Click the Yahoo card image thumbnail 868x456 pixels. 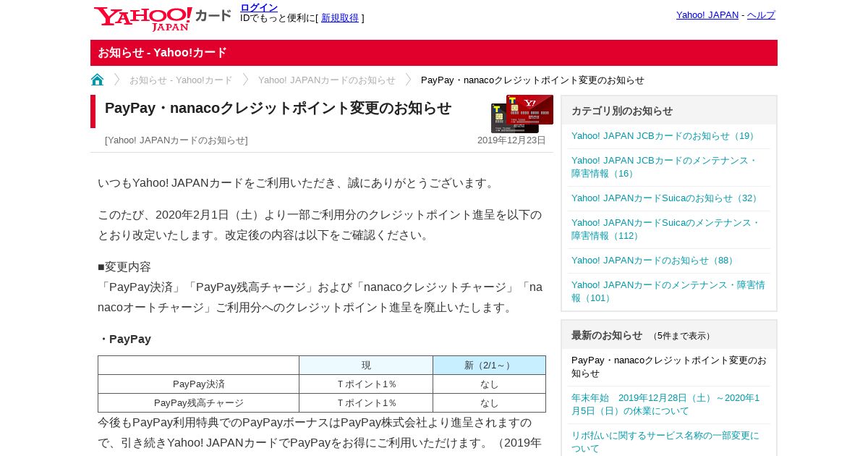[522, 114]
